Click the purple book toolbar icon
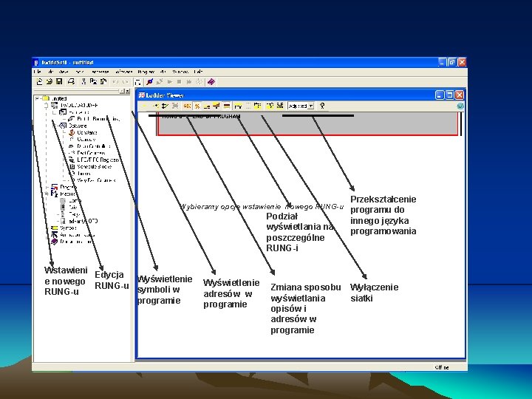 click(211, 82)
